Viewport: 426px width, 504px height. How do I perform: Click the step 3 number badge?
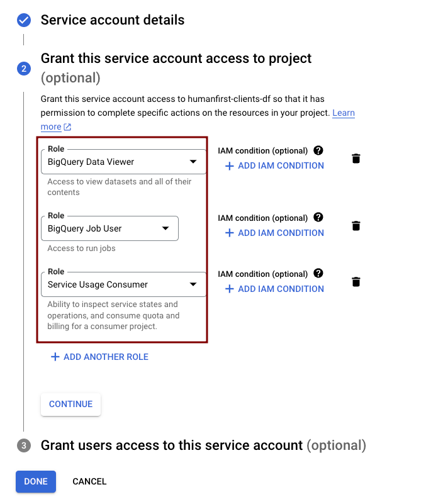click(24, 445)
